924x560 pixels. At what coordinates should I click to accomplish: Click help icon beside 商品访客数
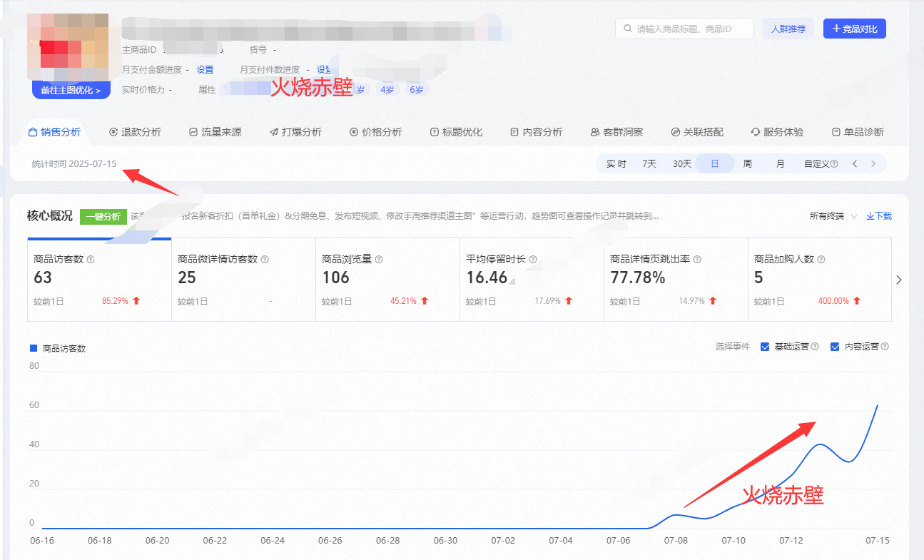click(91, 260)
